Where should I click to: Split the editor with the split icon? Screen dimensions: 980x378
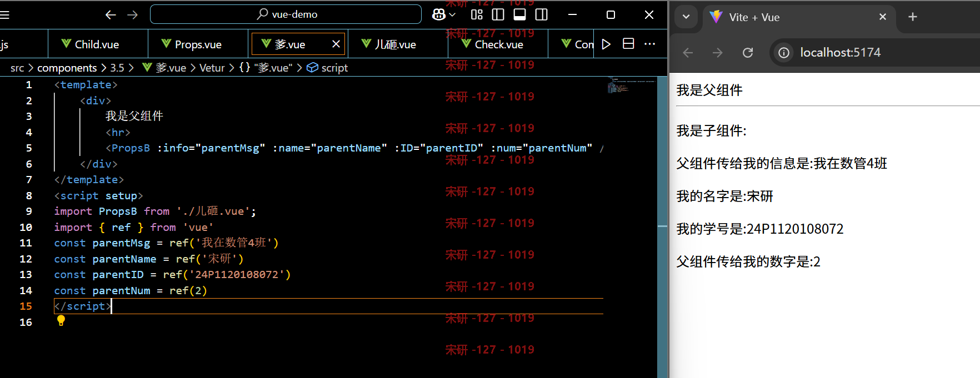click(x=628, y=44)
